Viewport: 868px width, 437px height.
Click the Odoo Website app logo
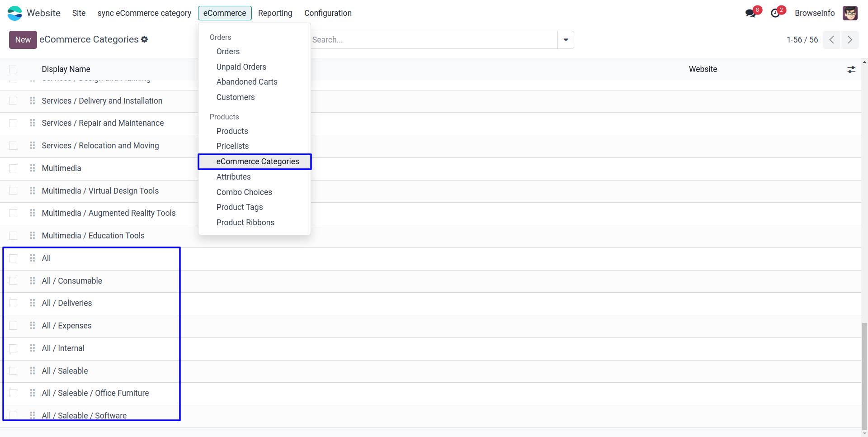pos(14,13)
